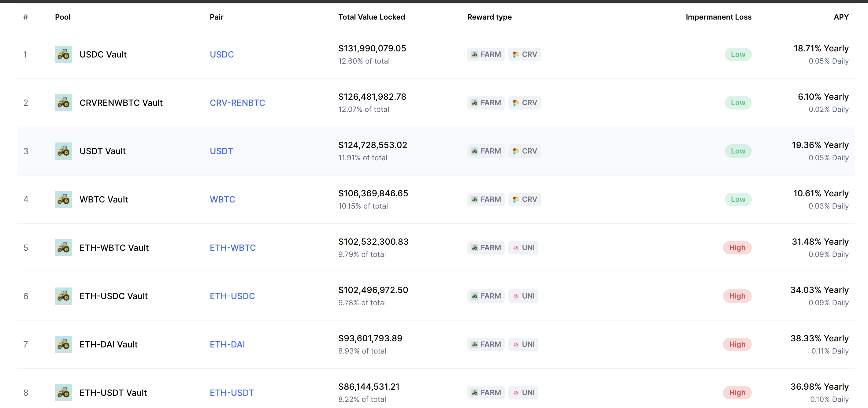This screenshot has width=868, height=408.
Task: Sort by Total Value Locked header
Action: pos(371,17)
